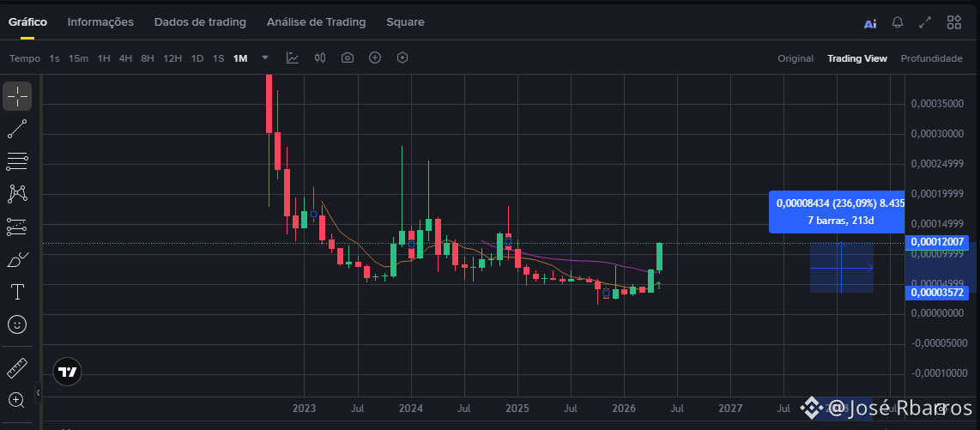Image resolution: width=980 pixels, height=430 pixels.
Task: Switch to Análise de Trading tab
Action: pyautogui.click(x=317, y=21)
